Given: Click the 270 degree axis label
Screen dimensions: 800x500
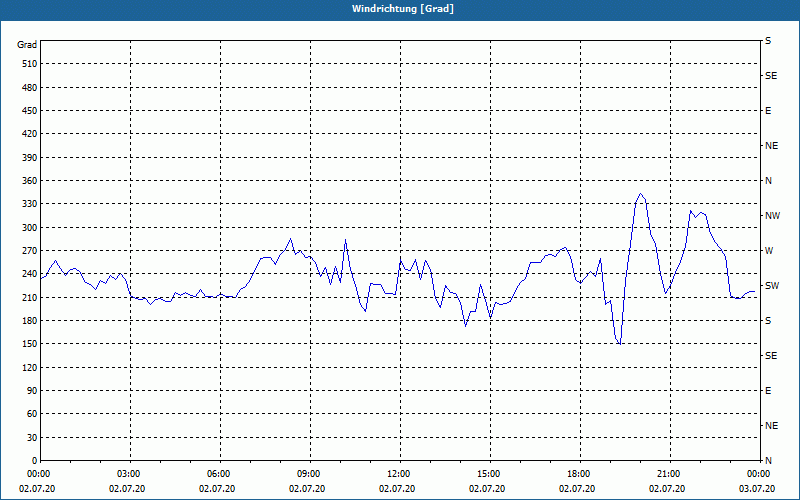Looking at the screenshot, I should pyautogui.click(x=30, y=251).
